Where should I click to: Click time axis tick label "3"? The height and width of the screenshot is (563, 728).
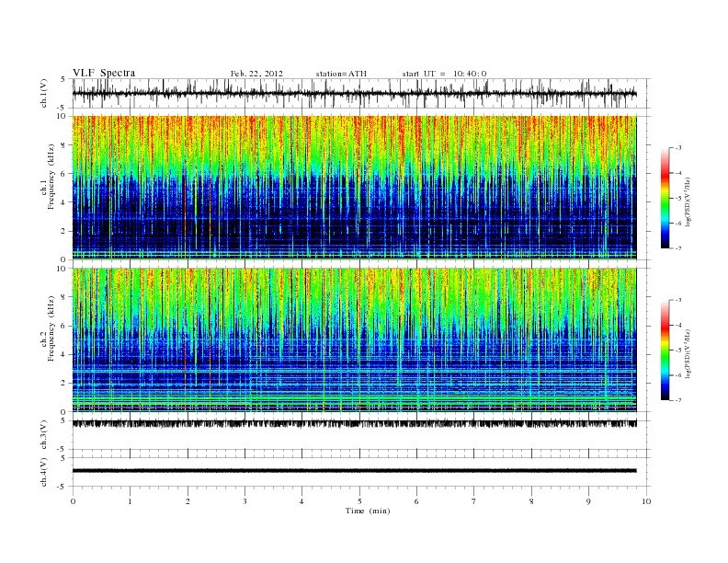[245, 501]
